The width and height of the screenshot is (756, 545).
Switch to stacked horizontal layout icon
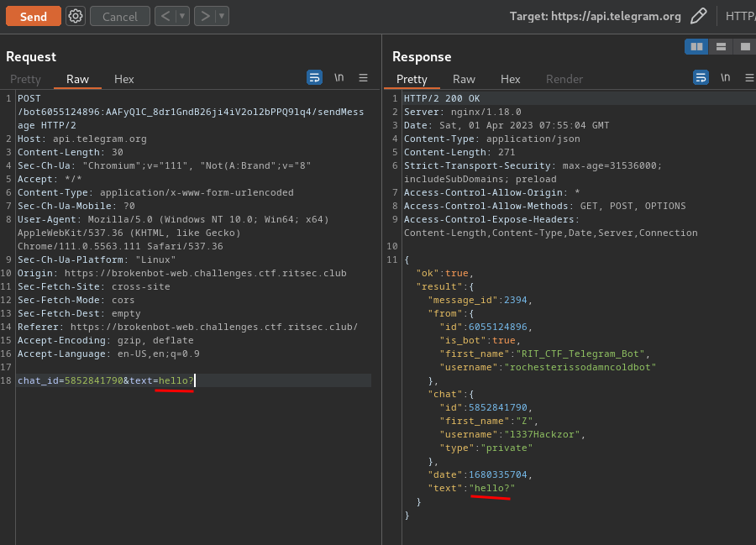(721, 47)
